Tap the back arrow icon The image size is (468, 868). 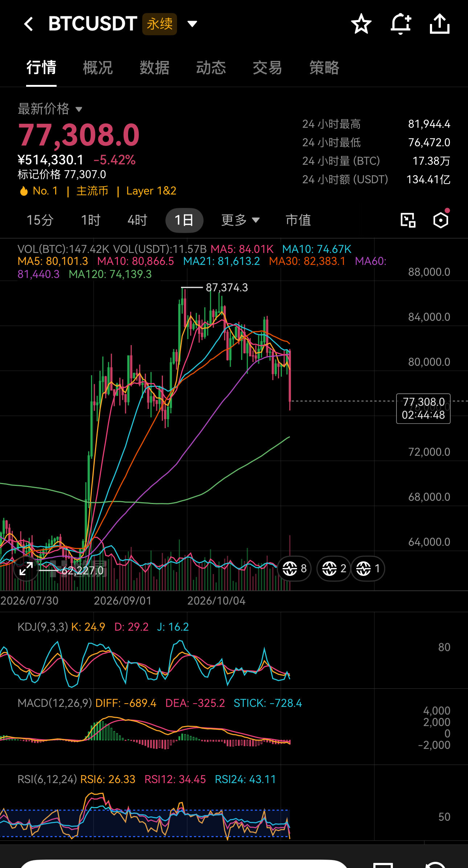tap(29, 24)
